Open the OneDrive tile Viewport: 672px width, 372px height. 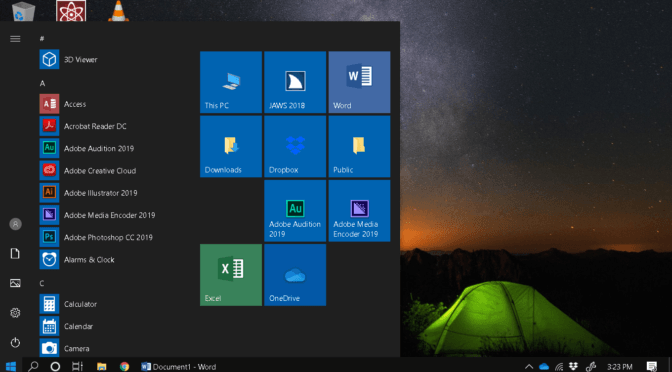(295, 275)
